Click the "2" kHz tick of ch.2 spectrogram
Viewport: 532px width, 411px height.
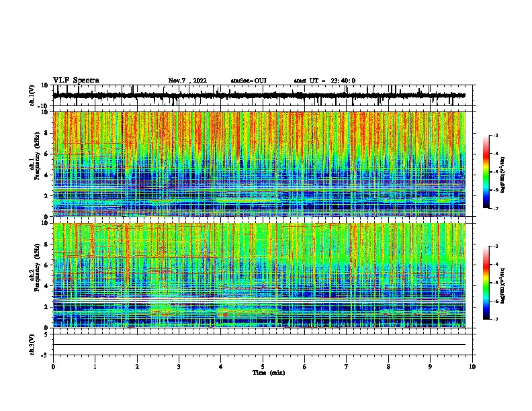46,307
